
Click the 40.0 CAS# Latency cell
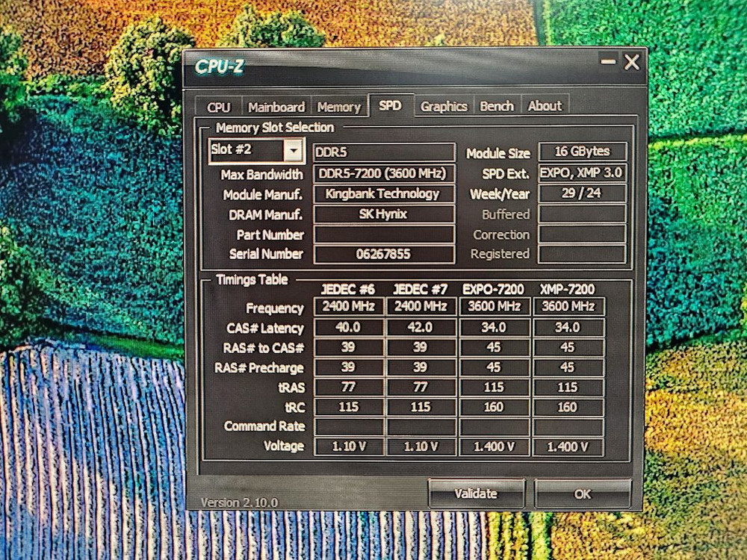click(x=349, y=328)
